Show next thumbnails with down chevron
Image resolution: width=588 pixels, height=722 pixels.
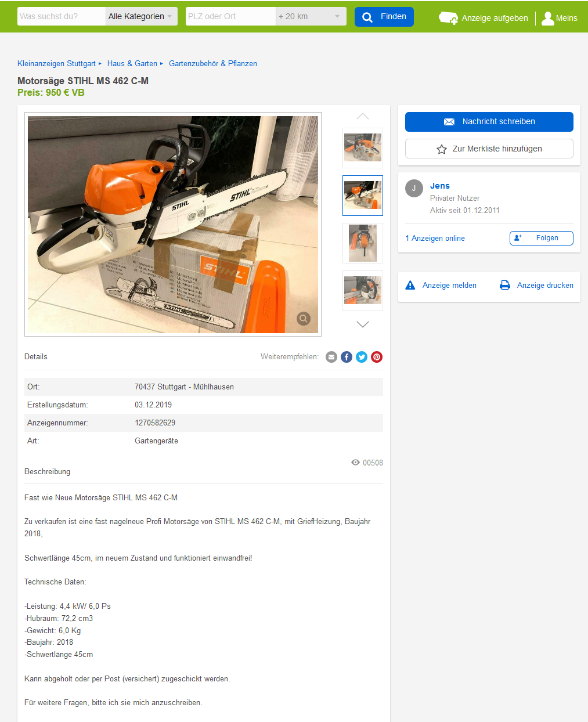[363, 324]
